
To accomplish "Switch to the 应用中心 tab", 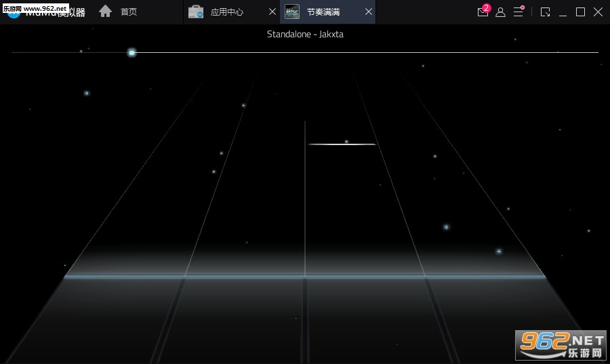I will 226,12.
